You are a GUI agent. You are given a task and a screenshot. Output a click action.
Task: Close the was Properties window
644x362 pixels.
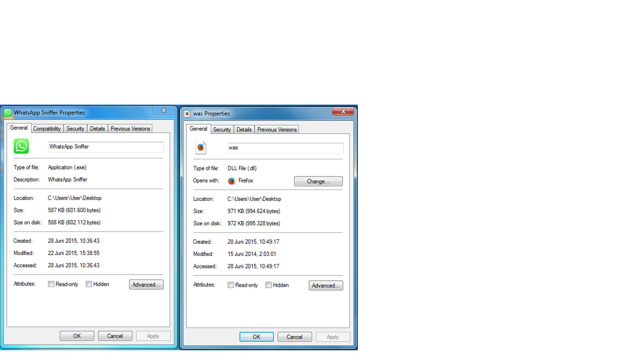343,111
